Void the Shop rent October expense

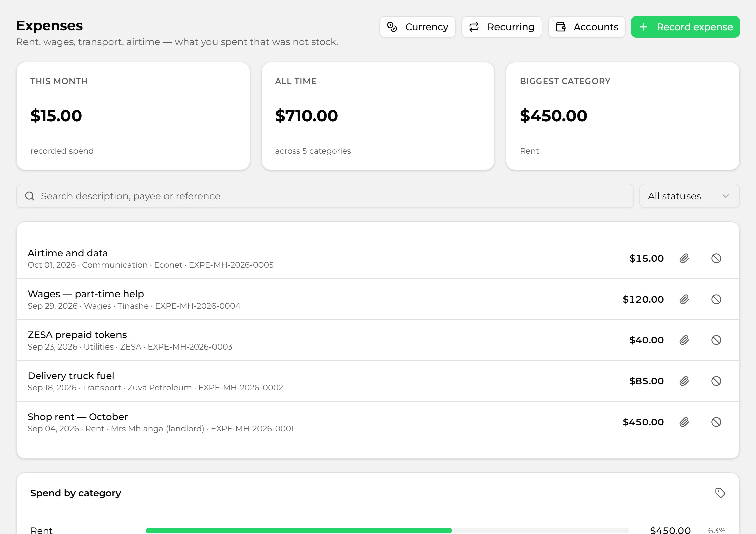[716, 422]
